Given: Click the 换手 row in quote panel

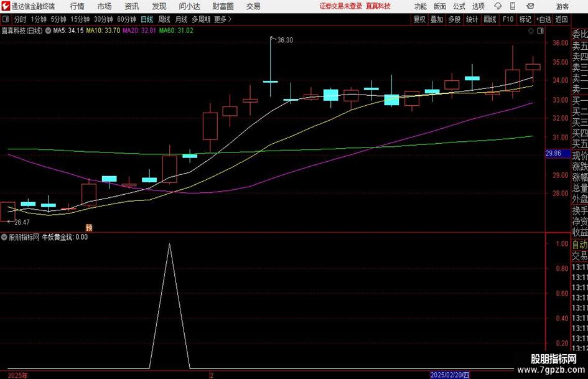Looking at the screenshot, I should pyautogui.click(x=580, y=210).
